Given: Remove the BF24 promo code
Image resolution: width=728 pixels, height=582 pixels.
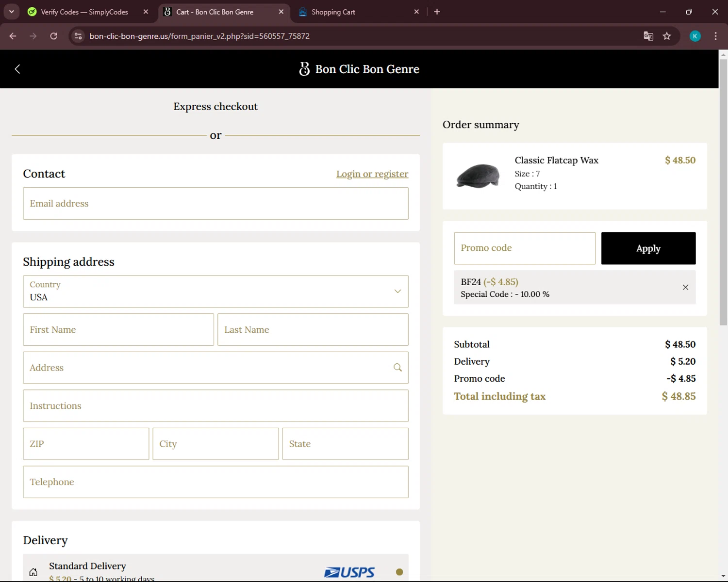Looking at the screenshot, I should pos(685,287).
